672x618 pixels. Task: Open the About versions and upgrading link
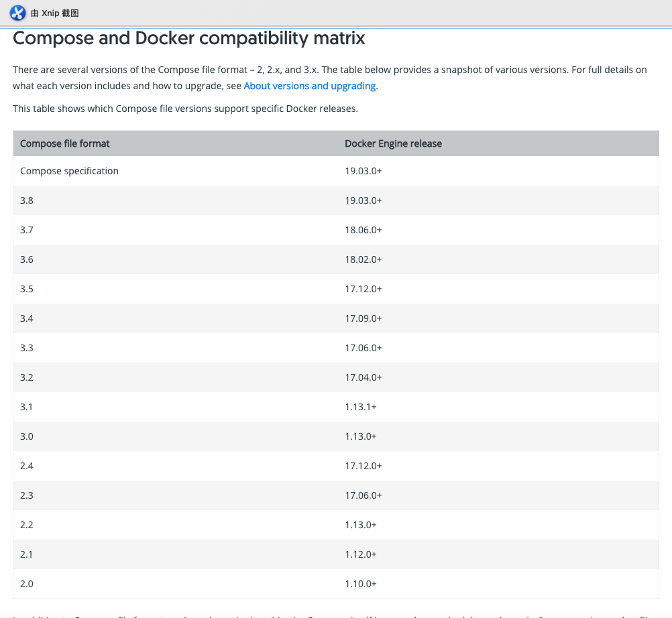pos(309,86)
